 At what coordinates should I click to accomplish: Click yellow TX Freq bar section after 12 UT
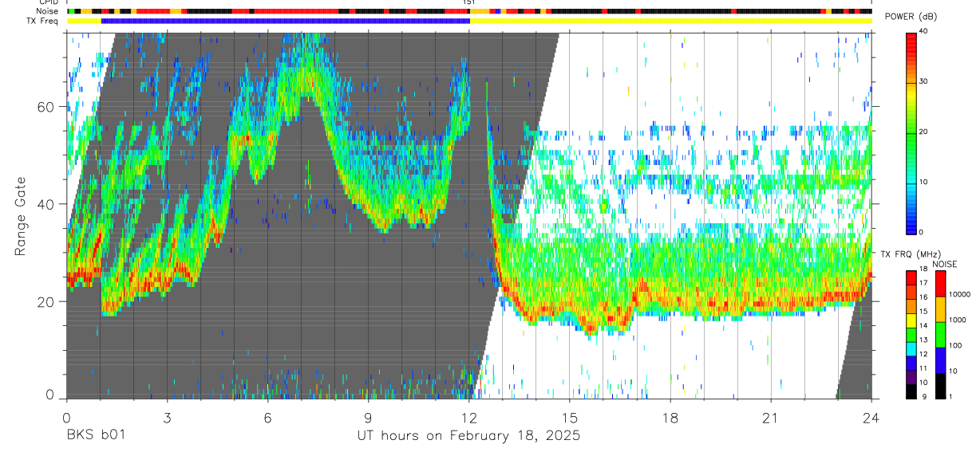click(671, 22)
